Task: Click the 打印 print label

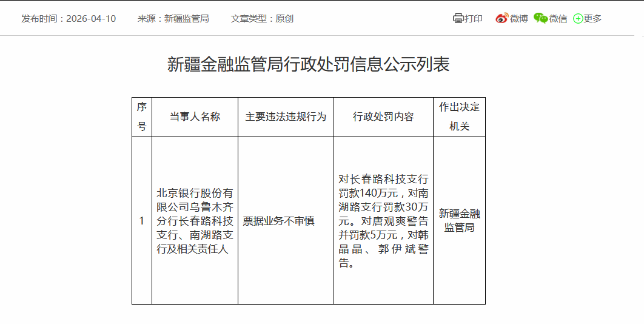Action: [474, 18]
